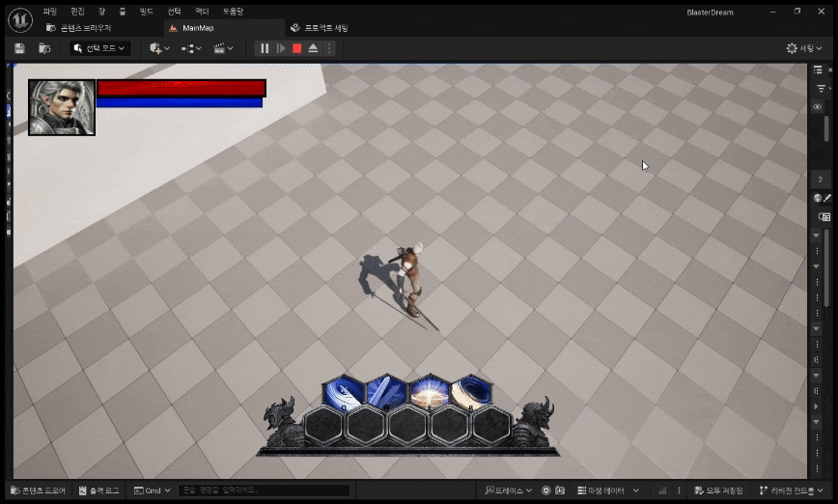
Task: Open the blueprints node-graph dropdown
Action: tap(191, 48)
